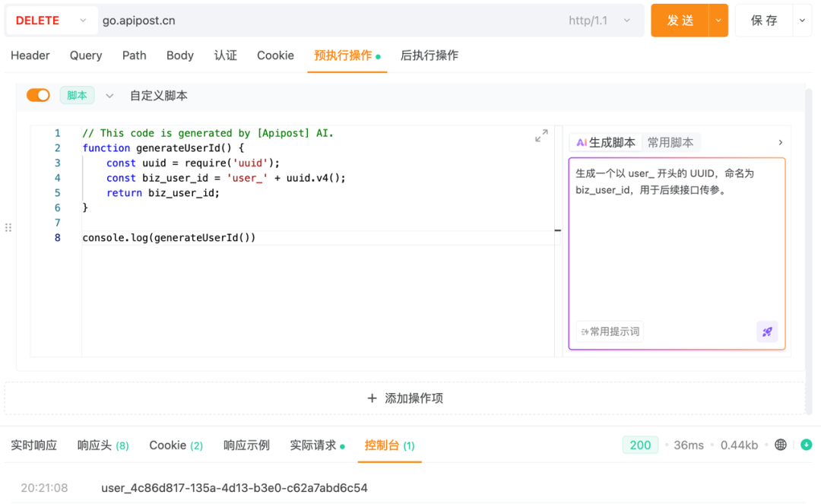
Task: Switch to the Body tab
Action: click(x=180, y=55)
